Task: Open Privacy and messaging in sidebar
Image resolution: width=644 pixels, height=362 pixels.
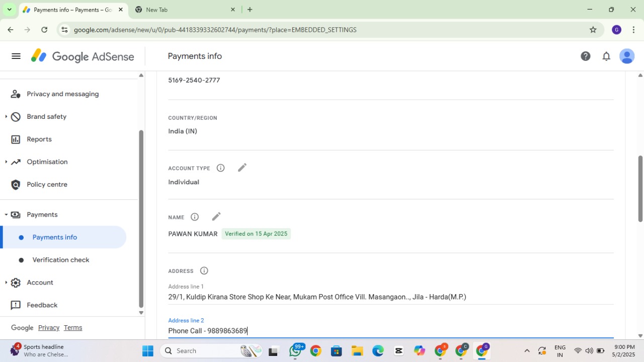Action: (x=63, y=94)
